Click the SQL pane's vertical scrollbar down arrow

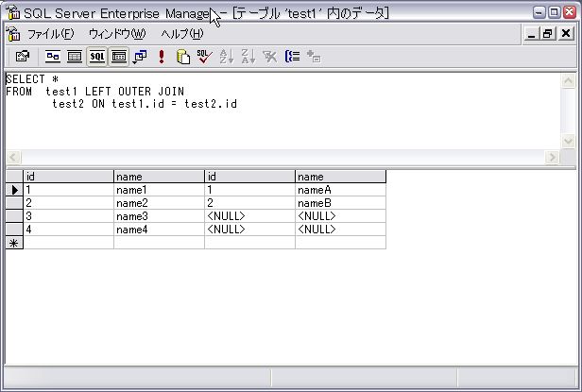click(x=568, y=141)
